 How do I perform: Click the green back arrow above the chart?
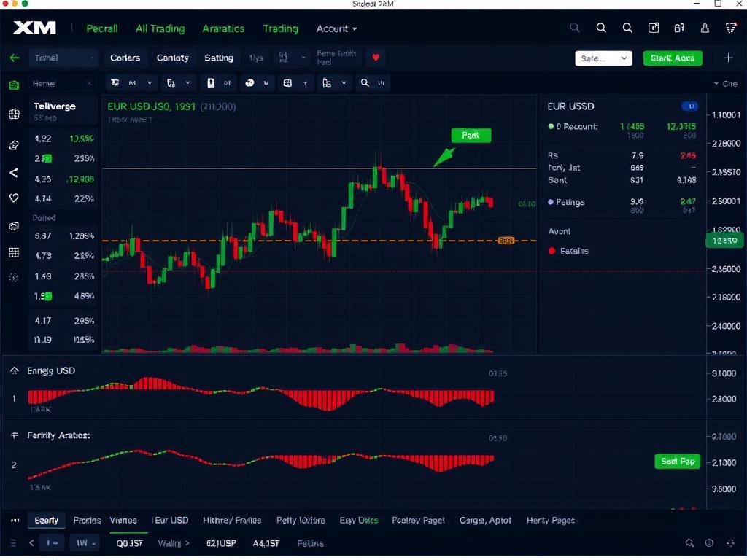15,58
